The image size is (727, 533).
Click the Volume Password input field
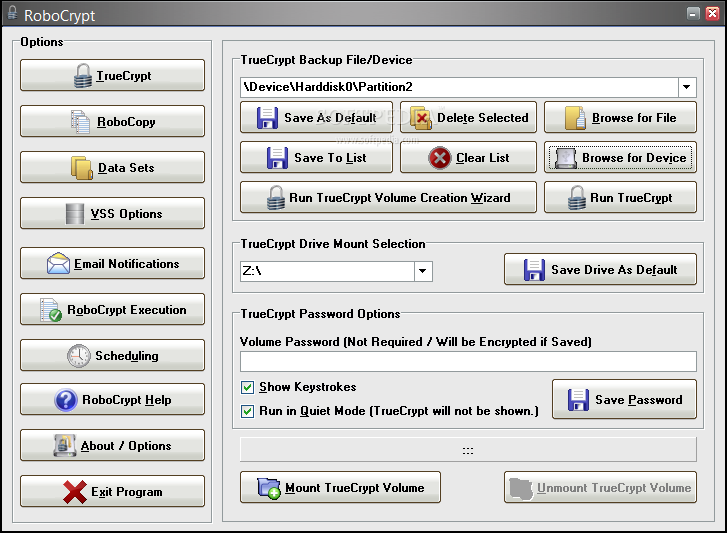point(468,362)
